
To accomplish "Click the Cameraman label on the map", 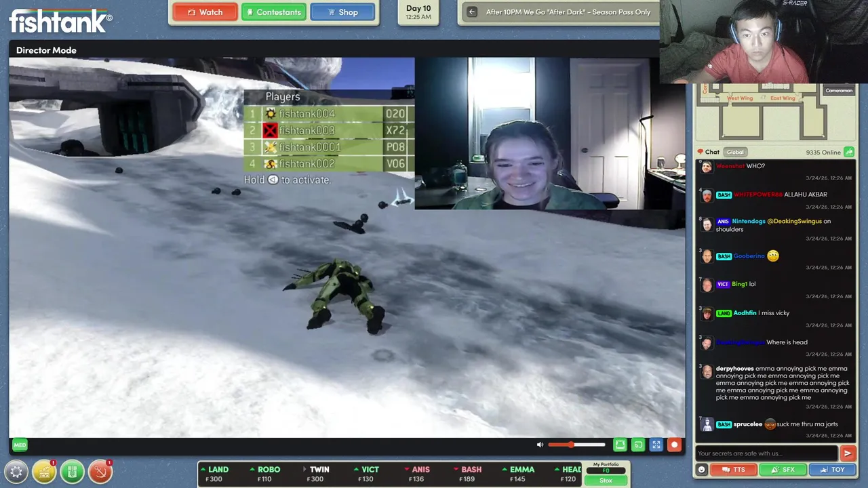I will click(x=839, y=91).
